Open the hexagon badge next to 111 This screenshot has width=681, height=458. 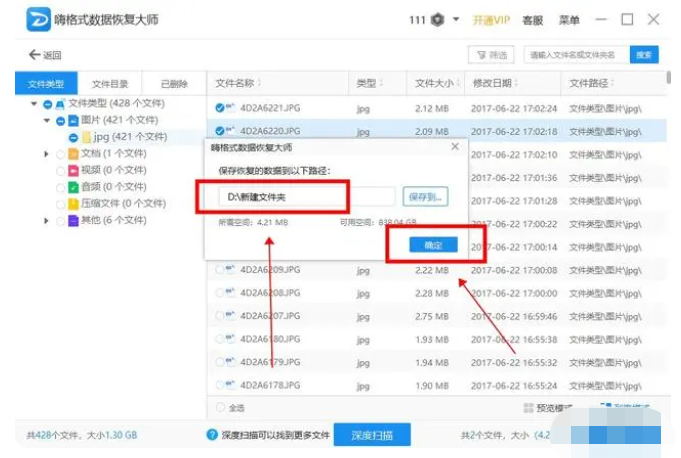point(437,20)
